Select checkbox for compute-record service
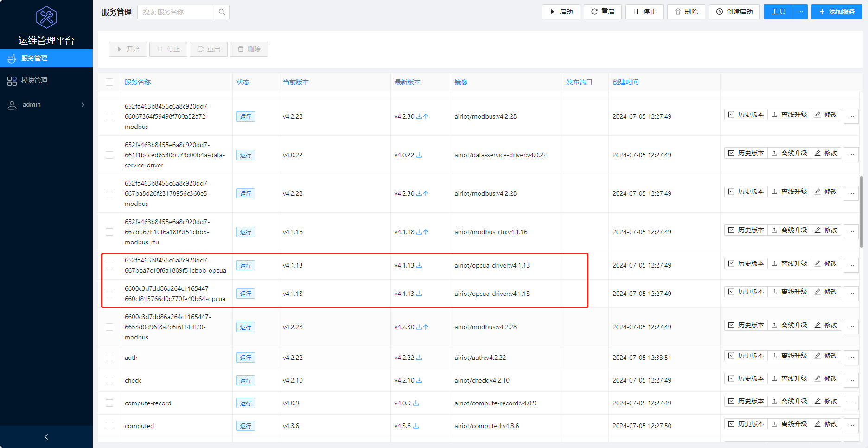This screenshot has width=868, height=448. coord(109,403)
